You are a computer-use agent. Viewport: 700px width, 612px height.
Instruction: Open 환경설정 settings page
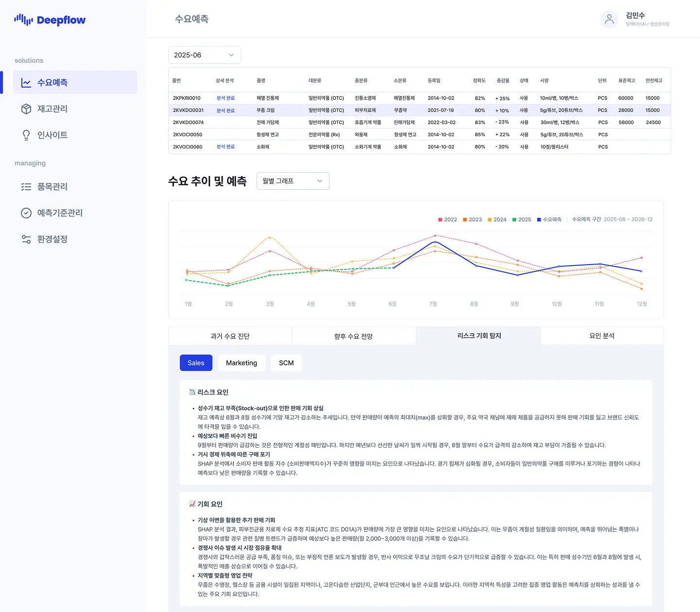[x=75, y=239]
